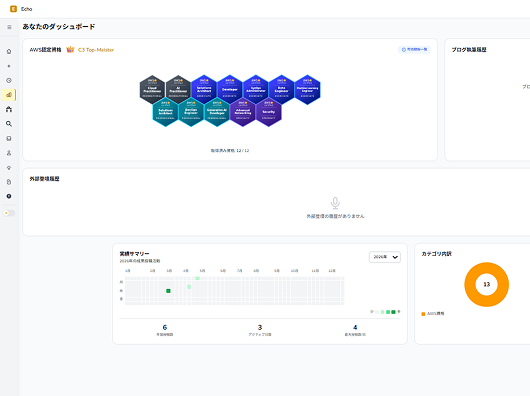Open the person icon in sidebar
Image resolution: width=530 pixels, height=396 pixels.
click(9, 153)
